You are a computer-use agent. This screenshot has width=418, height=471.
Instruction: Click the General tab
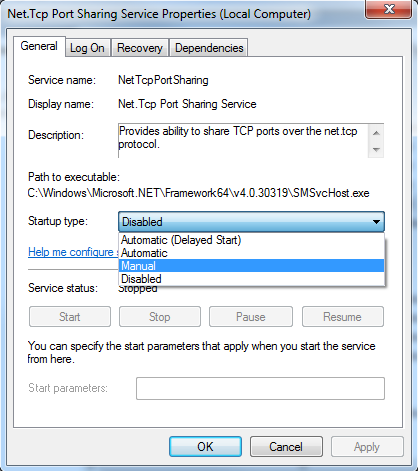point(39,46)
